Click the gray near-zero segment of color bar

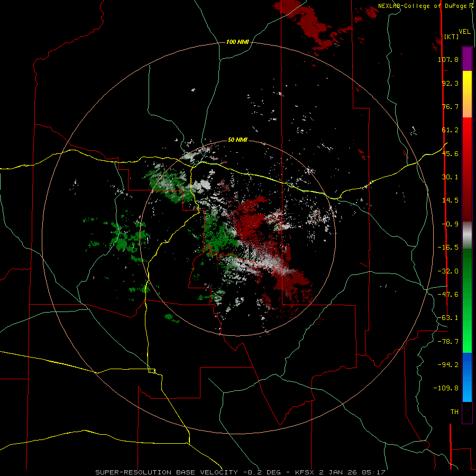[467, 235]
